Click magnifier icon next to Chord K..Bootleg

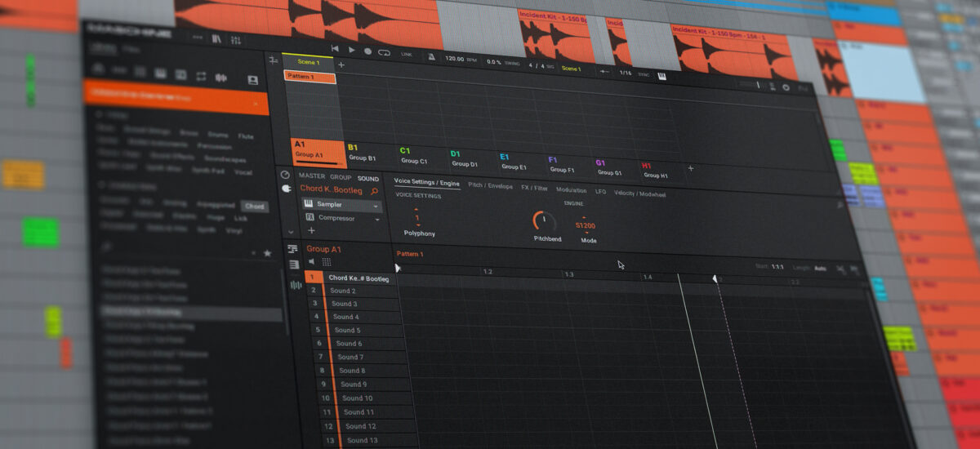coord(374,191)
